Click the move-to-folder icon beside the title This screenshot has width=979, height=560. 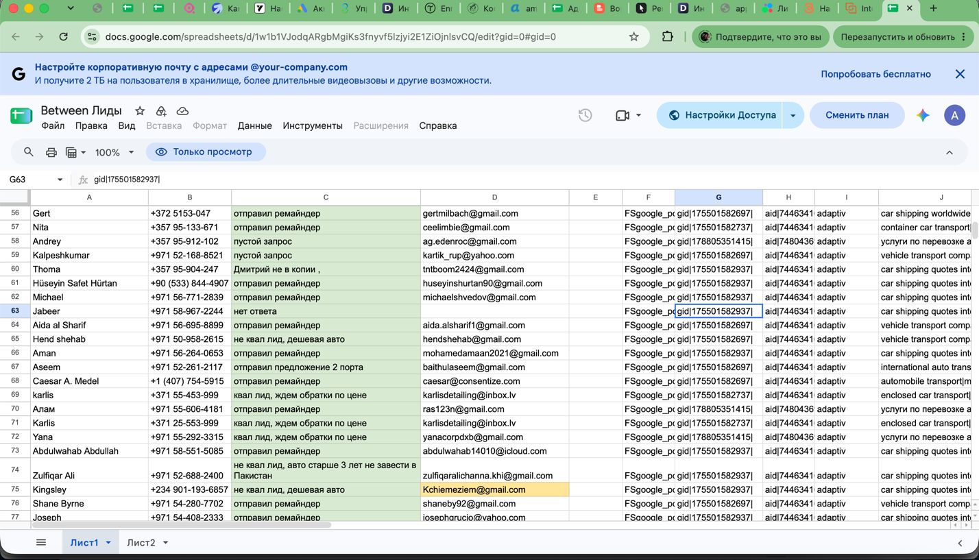(x=161, y=111)
